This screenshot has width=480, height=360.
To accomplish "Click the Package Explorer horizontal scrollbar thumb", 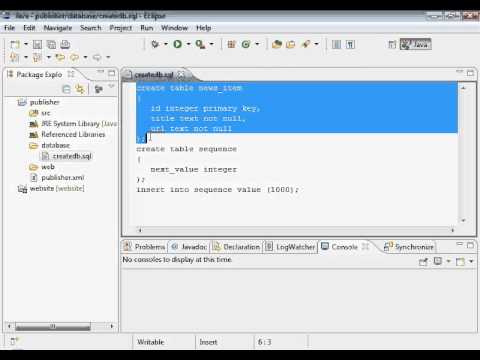I will tap(53, 326).
